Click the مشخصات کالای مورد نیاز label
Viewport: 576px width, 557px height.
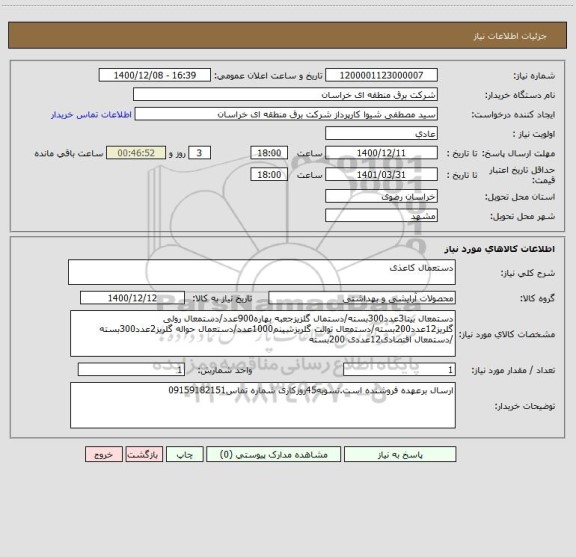click(x=507, y=334)
